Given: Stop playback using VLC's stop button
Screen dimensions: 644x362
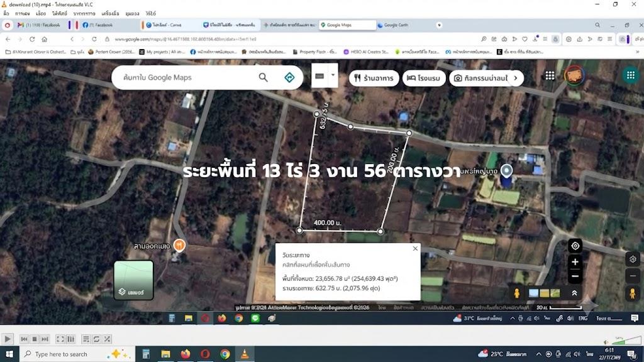Looking at the screenshot, I should [x=35, y=339].
